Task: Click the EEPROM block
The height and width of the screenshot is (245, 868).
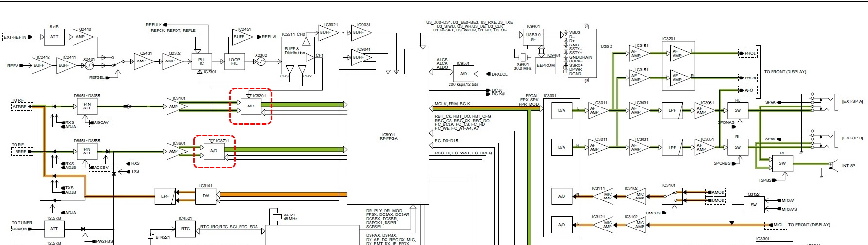Action: point(546,65)
